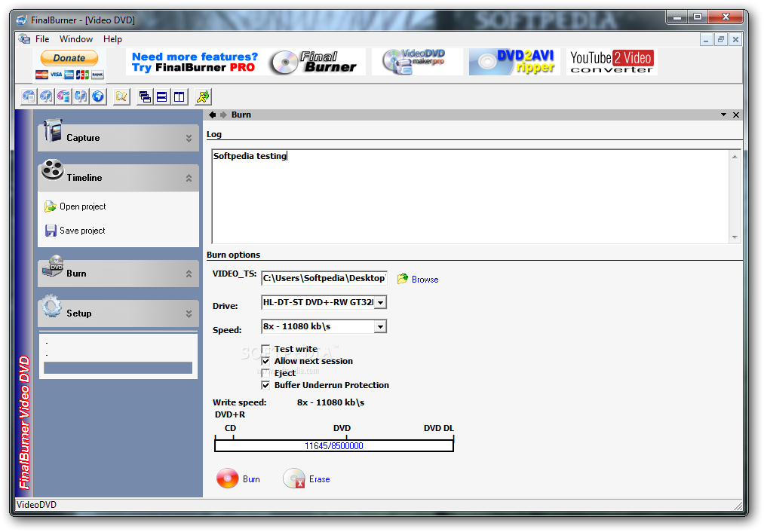Restore the inner Video DVD window
Image resolution: width=764 pixels, height=532 pixels.
pos(721,39)
